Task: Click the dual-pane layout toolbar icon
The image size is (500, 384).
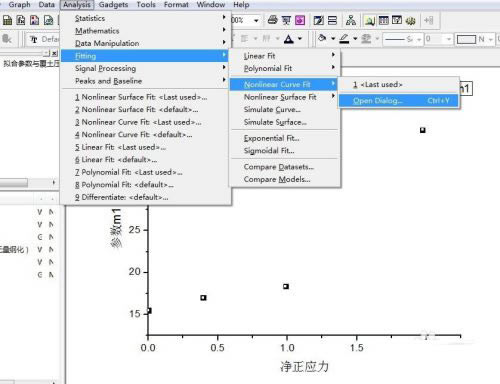Action: pos(332,20)
